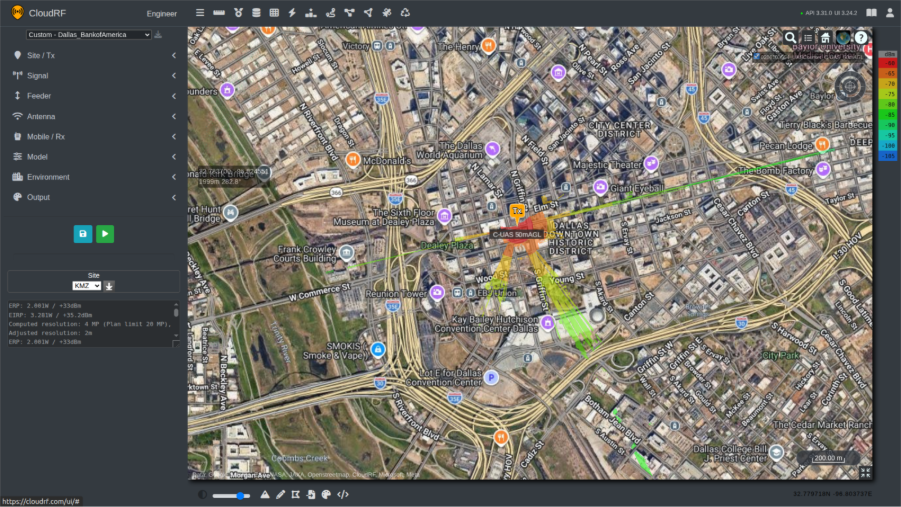The height and width of the screenshot is (507, 901).
Task: Click the green play button to run calculation
Action: 105,234
